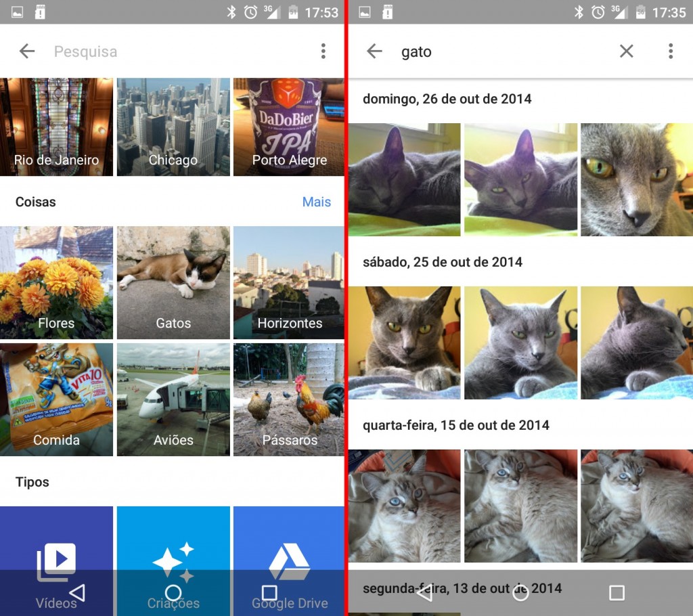693x616 pixels.
Task: Open third cat photo from 26 de out
Action: [637, 179]
